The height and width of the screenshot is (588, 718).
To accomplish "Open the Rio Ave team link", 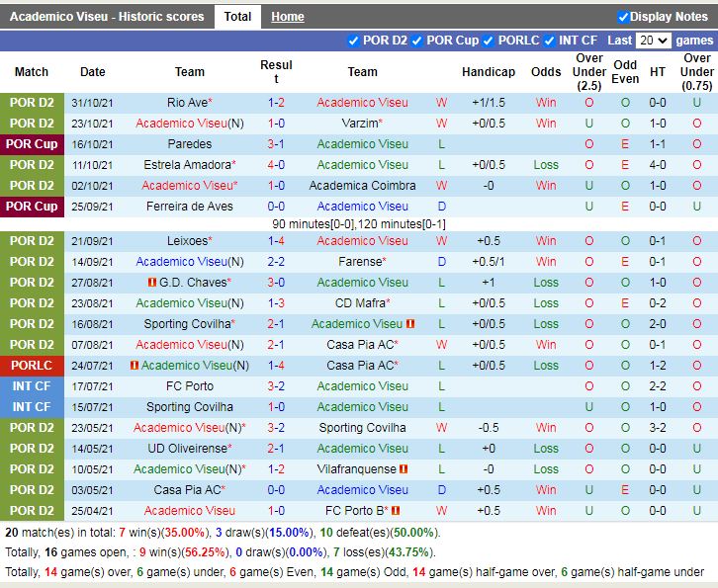I will pos(187,103).
